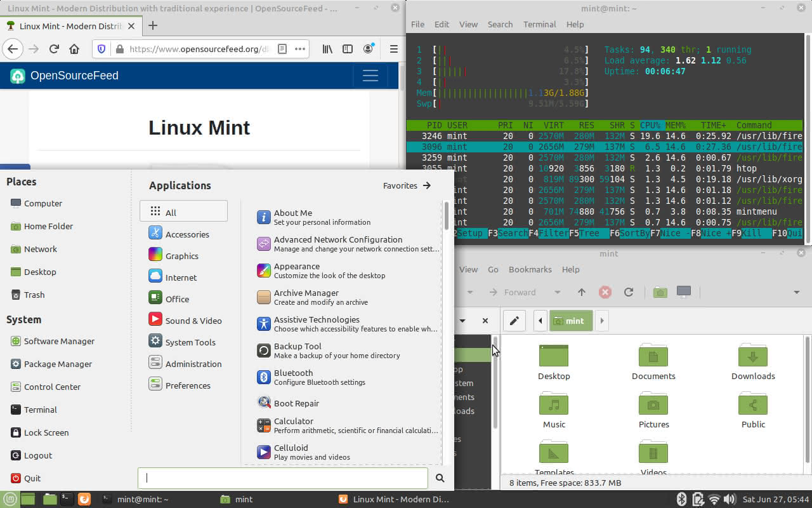Open Control Center from menu
Screen dimensions: 812x508
pyautogui.click(x=45, y=387)
